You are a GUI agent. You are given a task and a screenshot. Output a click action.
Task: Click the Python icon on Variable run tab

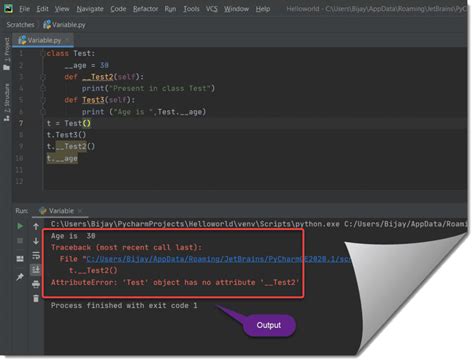click(43, 211)
